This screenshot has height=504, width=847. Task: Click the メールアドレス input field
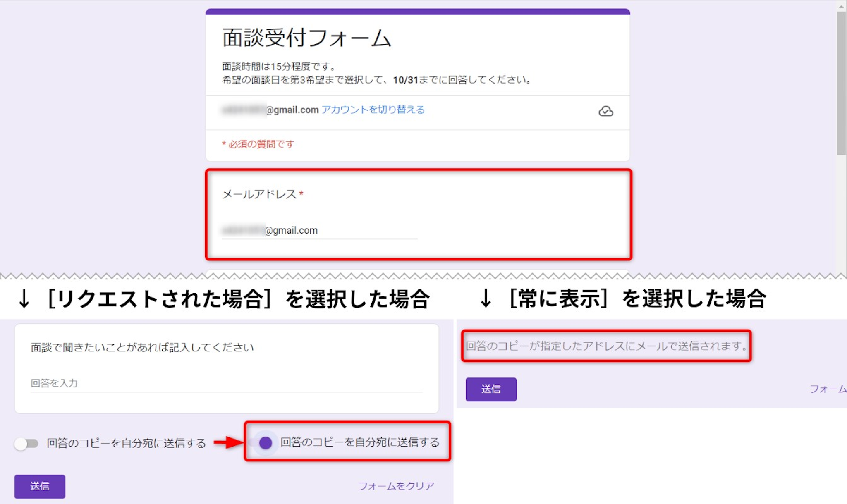coord(319,231)
